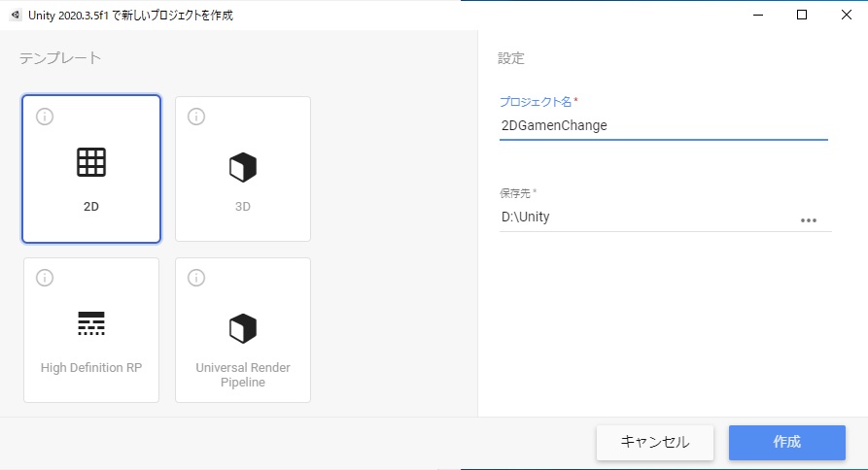868x470 pixels.
Task: Click the テンプレート heading
Action: tap(60, 58)
